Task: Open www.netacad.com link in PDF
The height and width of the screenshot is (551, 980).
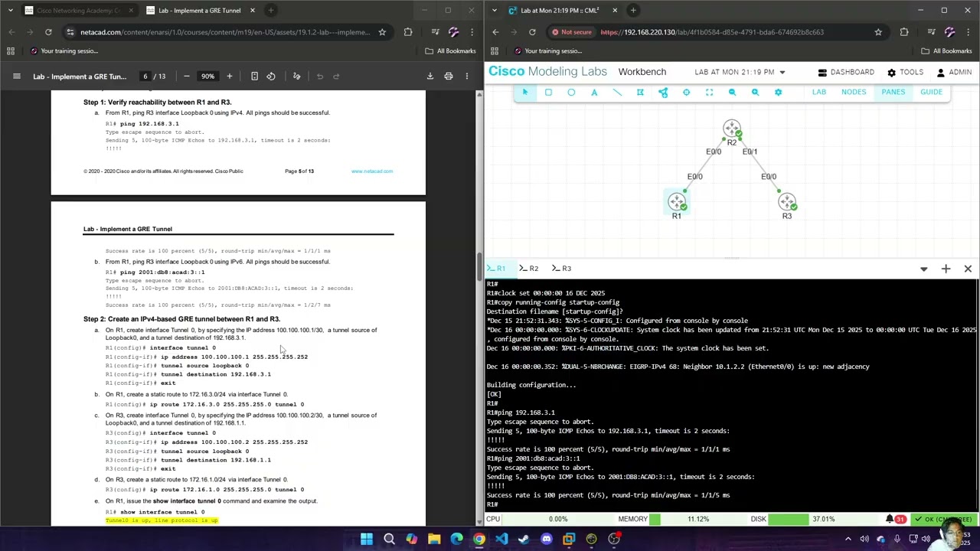Action: coord(372,171)
